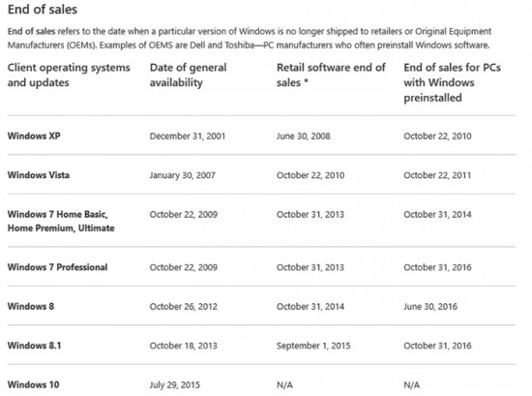Click End of sales for PCs header
Viewport: 532px width, 396px height.
pos(453,82)
